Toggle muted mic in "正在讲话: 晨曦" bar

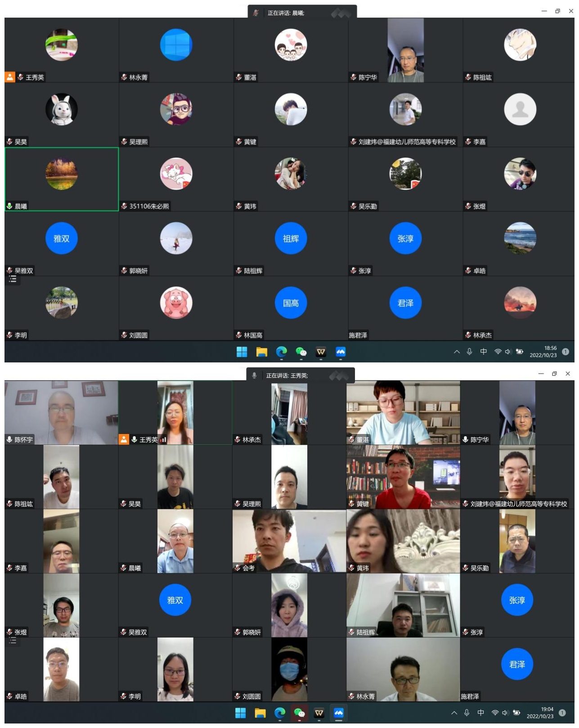click(256, 13)
